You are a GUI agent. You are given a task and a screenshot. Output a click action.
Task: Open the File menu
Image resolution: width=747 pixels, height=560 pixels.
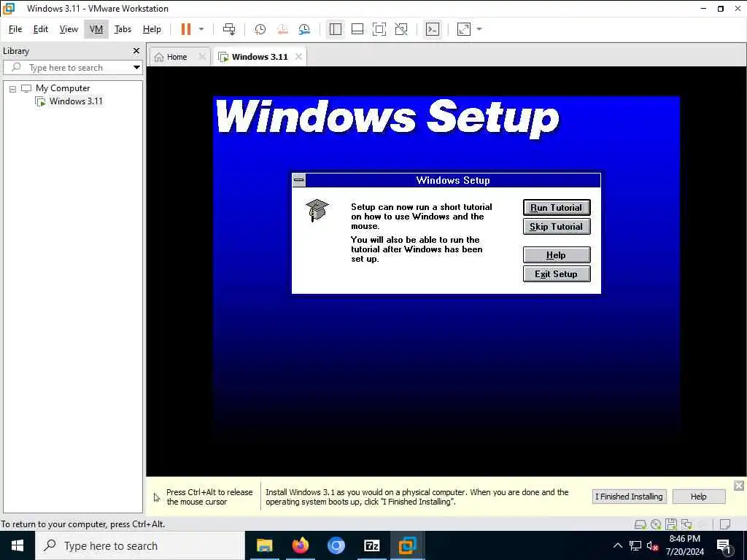click(x=15, y=29)
